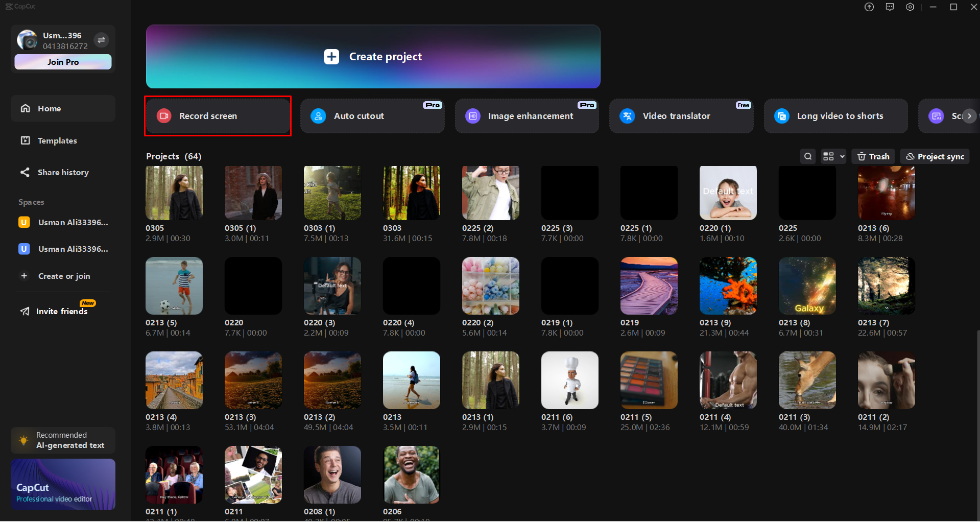Open the feedback message icon
Viewport: 980px width, 522px height.
(x=890, y=7)
